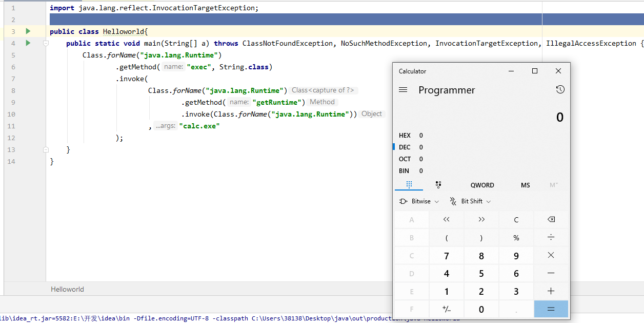The image size is (644, 323).
Task: Expand the Bit Shift dropdown
Action: point(470,201)
